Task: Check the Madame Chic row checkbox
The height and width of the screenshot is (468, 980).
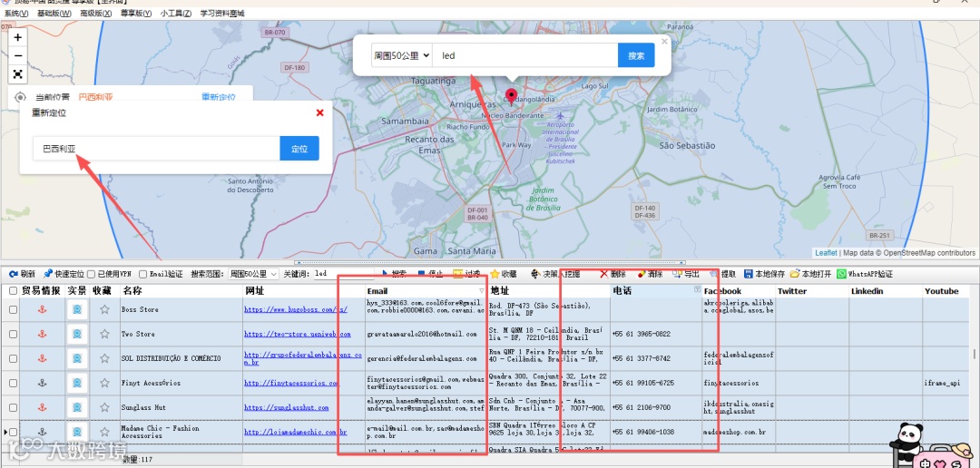Action: click(x=13, y=432)
